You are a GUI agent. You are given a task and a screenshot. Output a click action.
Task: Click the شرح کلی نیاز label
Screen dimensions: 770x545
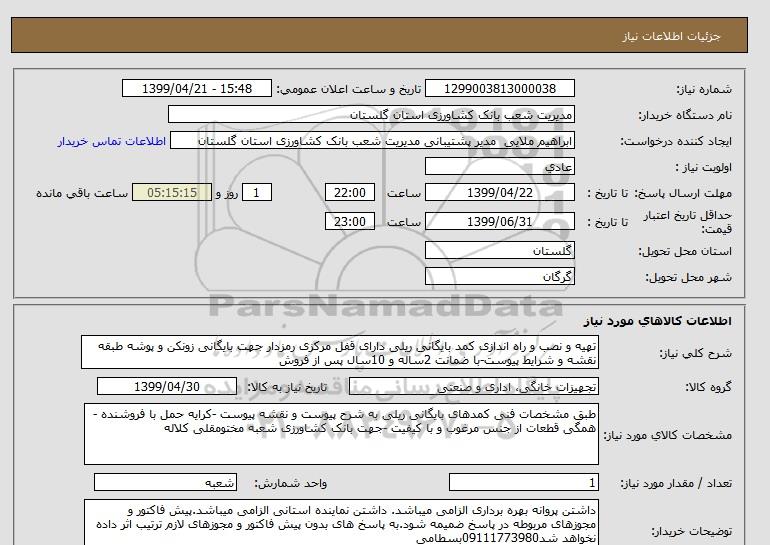click(x=695, y=353)
